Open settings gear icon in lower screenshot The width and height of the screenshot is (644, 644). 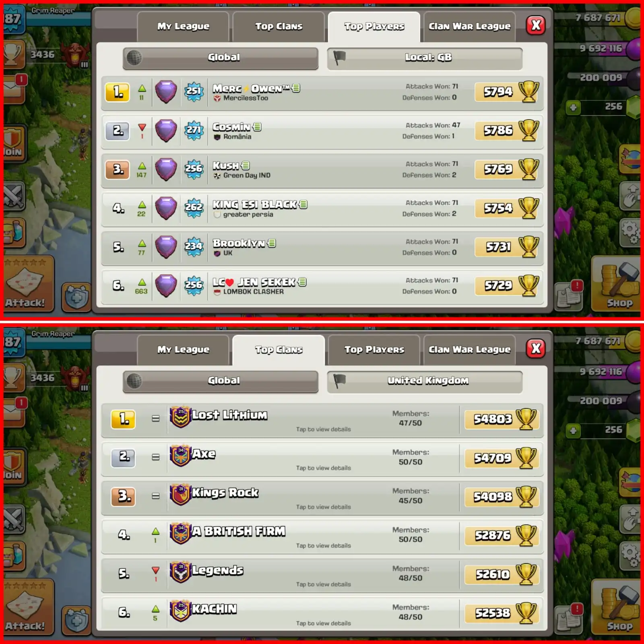click(630, 555)
